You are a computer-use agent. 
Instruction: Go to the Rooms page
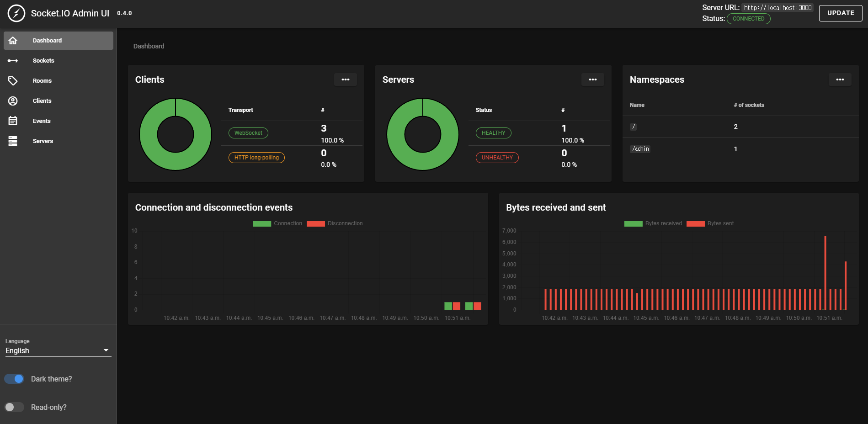click(59, 81)
